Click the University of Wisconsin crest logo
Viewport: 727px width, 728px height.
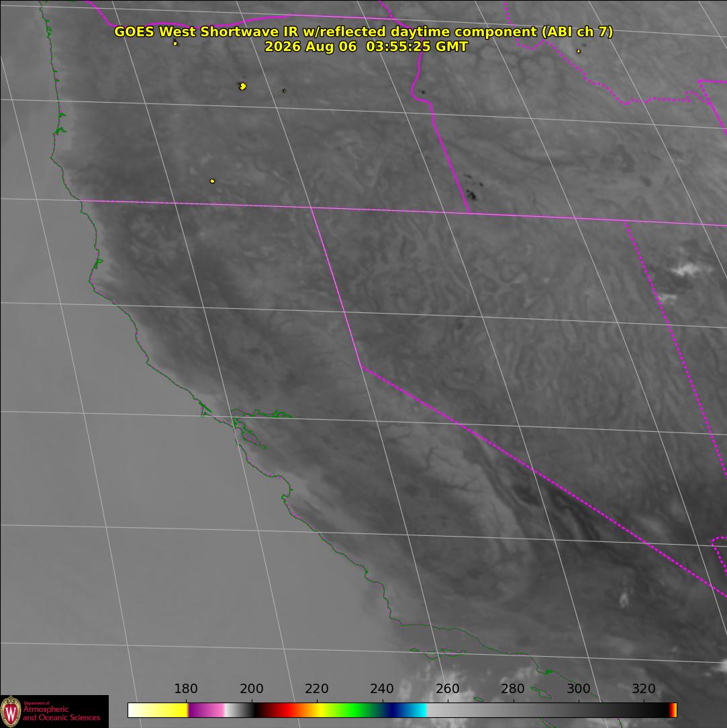pyautogui.click(x=10, y=711)
